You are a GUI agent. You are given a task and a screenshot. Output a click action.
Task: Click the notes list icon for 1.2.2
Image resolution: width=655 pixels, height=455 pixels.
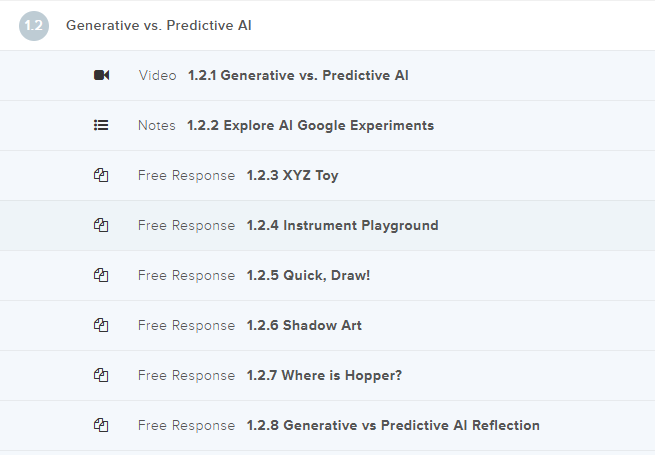coord(101,125)
